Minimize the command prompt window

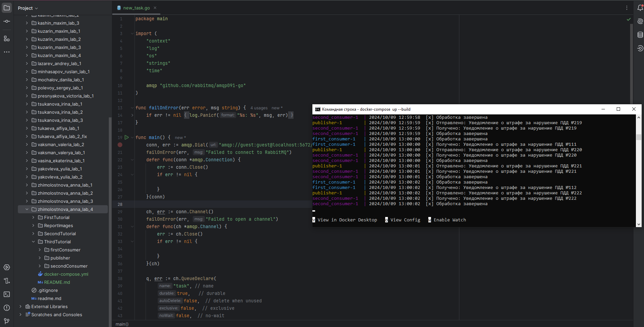pos(603,109)
